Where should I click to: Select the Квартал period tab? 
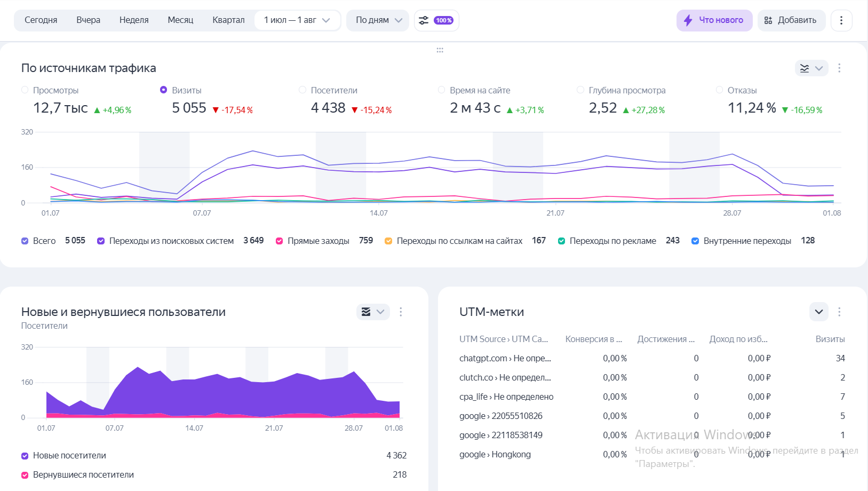click(228, 20)
